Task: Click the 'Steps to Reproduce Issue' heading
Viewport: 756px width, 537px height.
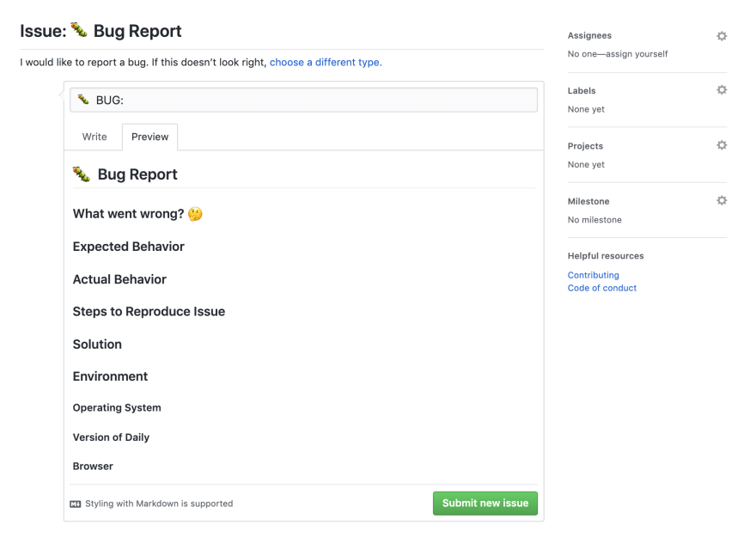Action: (149, 311)
